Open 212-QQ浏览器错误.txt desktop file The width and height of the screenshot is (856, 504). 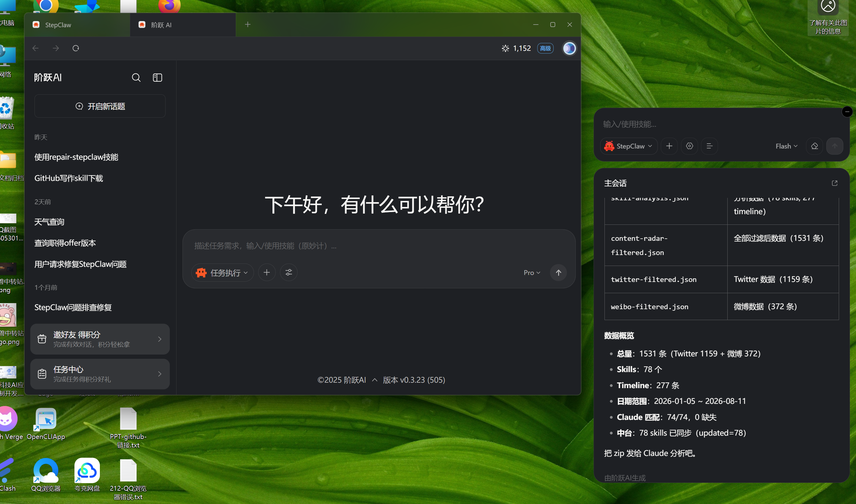128,479
